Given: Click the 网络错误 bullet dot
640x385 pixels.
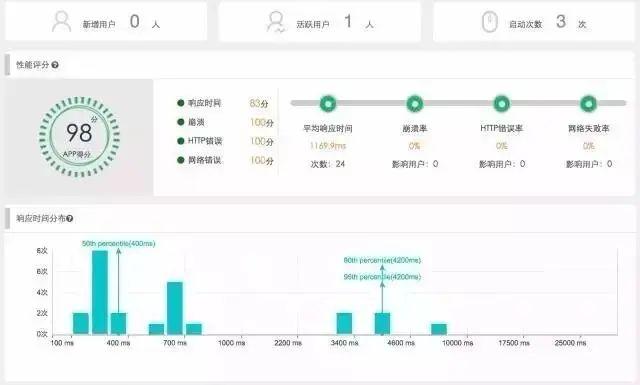Looking at the screenshot, I should (x=180, y=160).
